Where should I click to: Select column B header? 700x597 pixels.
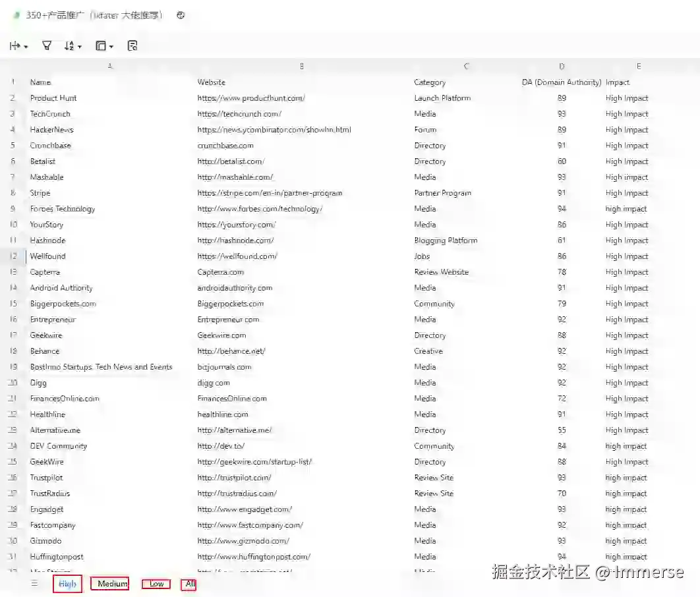coord(302,66)
